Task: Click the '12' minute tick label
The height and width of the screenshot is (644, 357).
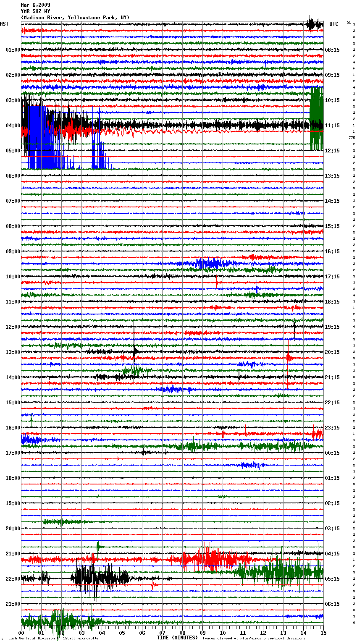Action: tap(263, 633)
